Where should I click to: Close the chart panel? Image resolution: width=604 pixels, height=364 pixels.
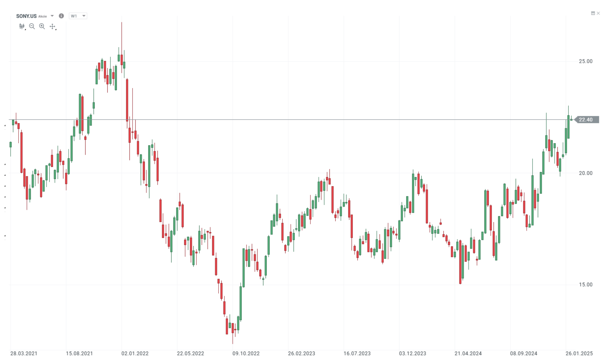click(x=598, y=13)
